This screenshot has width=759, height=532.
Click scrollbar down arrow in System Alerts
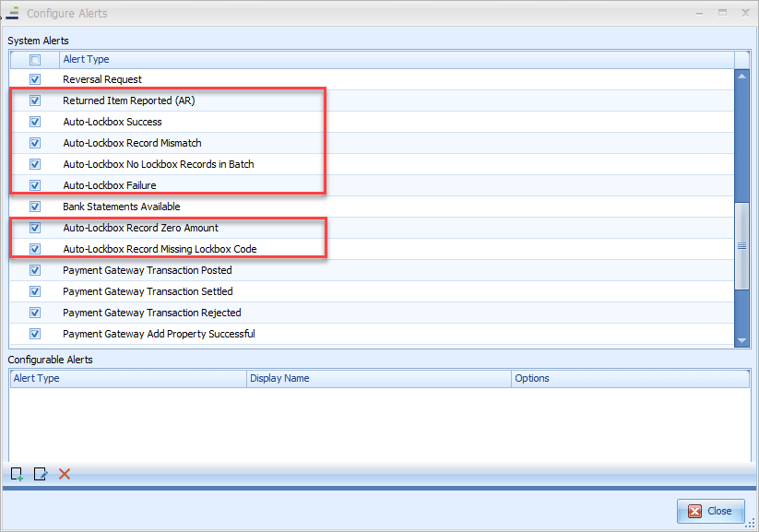741,340
